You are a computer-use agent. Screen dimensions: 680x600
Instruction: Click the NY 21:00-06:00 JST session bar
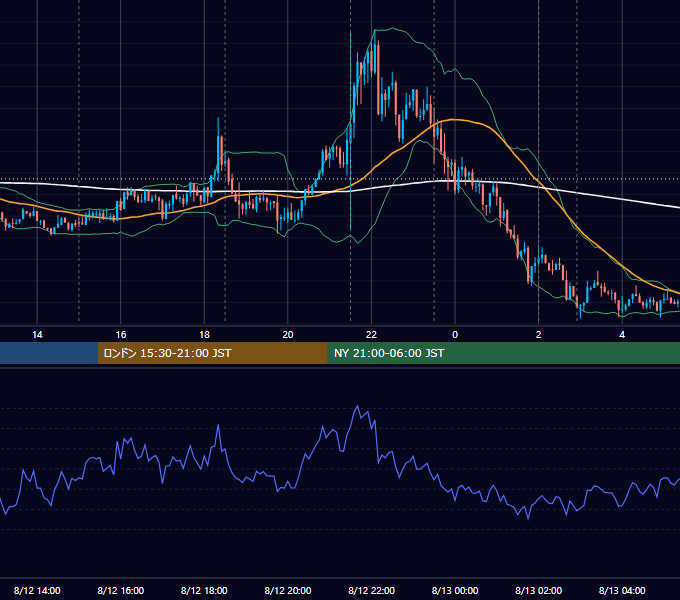[x=503, y=353]
